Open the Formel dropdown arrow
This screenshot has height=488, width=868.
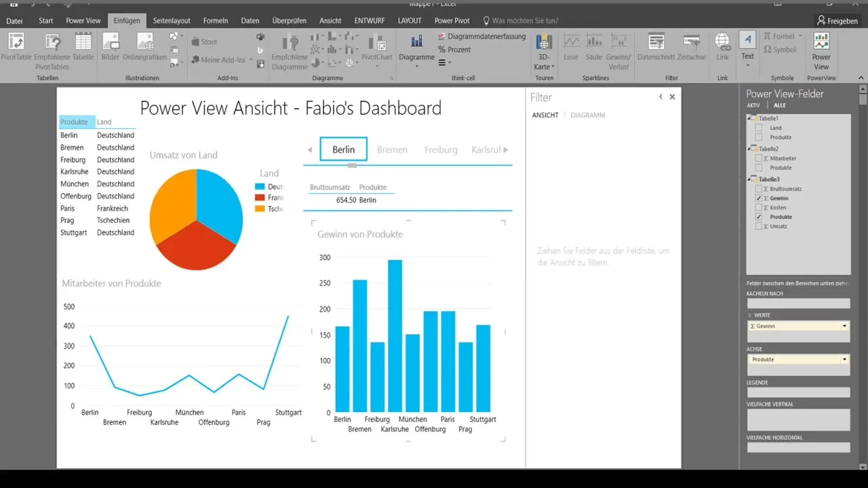pyautogui.click(x=800, y=37)
